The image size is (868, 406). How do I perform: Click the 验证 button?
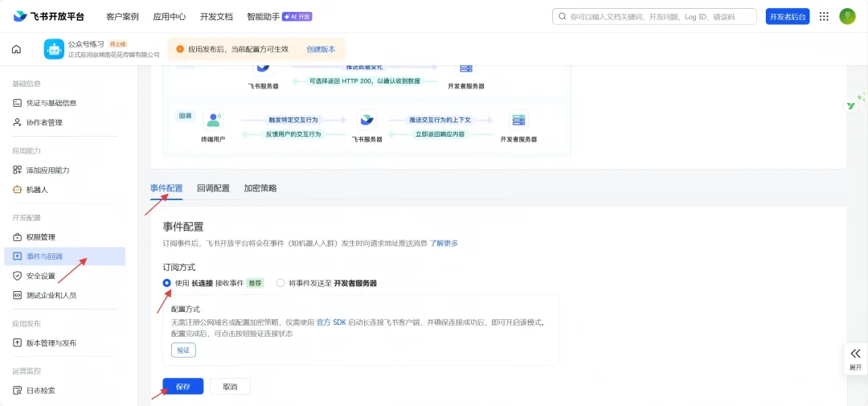pyautogui.click(x=183, y=351)
